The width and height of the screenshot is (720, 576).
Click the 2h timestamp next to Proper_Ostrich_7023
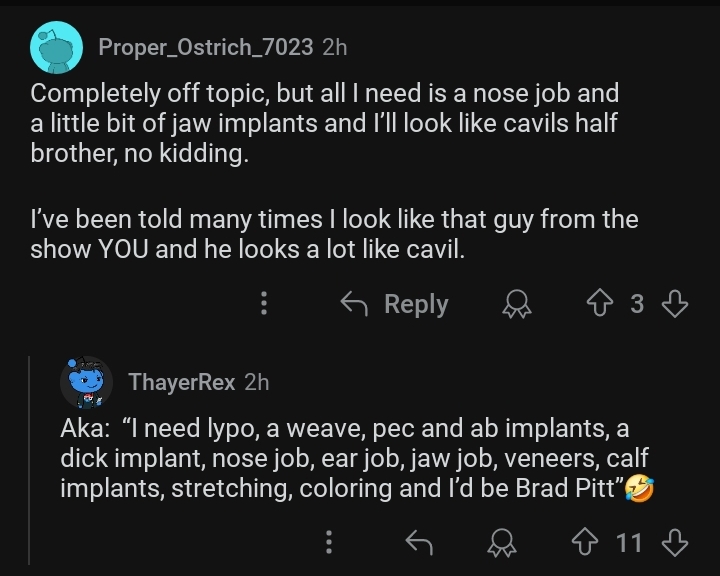pyautogui.click(x=336, y=47)
